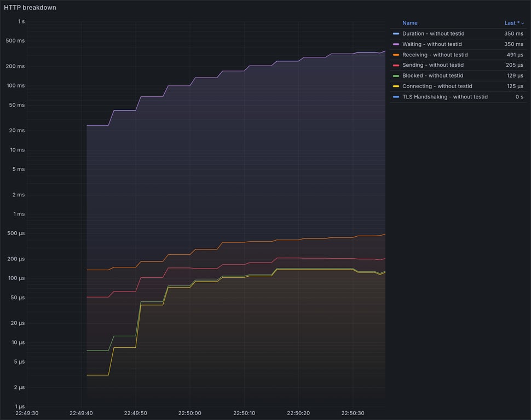
Task: Click the 500 ms y-axis label
Action: [x=15, y=40]
